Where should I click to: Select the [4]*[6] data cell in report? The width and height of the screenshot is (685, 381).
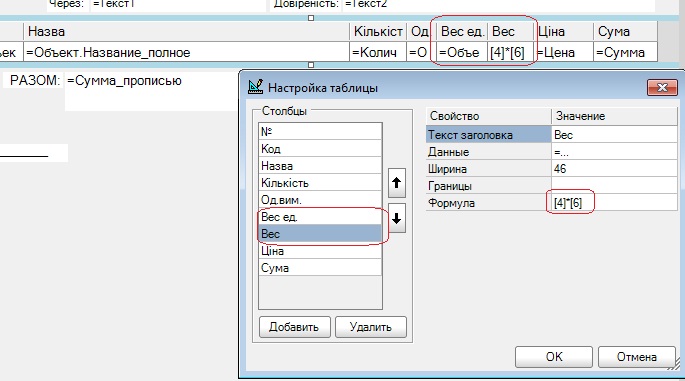(511, 52)
